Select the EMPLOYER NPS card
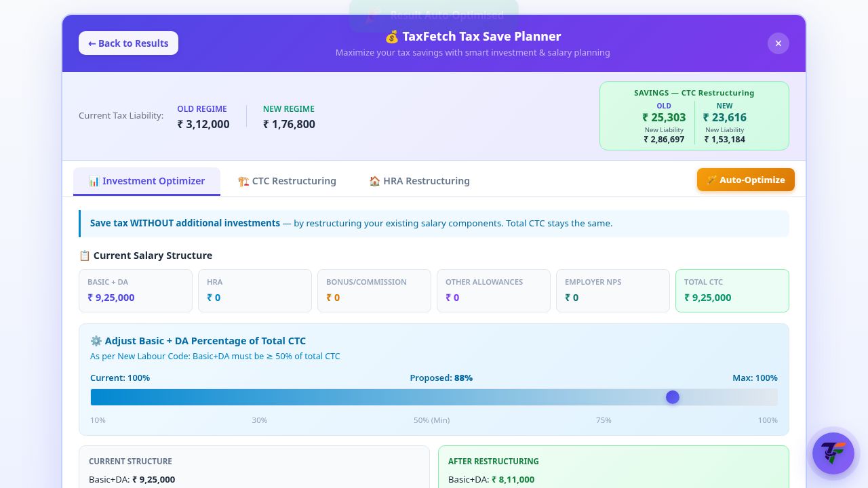 click(x=613, y=291)
